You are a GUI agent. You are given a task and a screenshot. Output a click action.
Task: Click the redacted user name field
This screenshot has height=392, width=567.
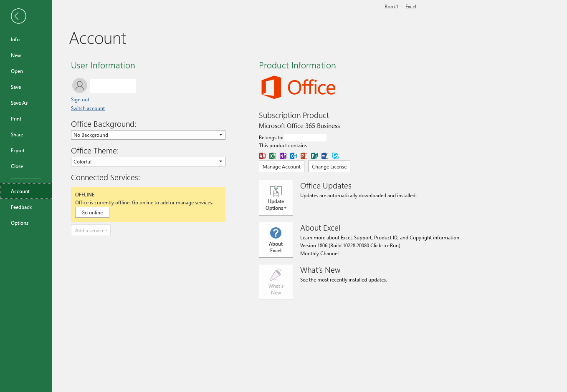tap(113, 86)
